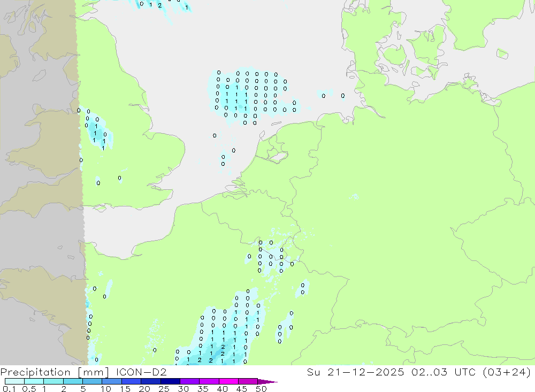Click the arrow tip above 50 mm
Screen dimensions: 535x392
tap(268, 381)
